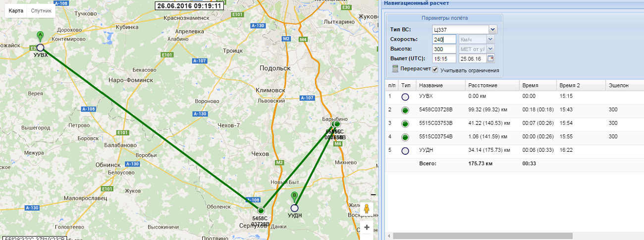Open the speed units Км/ч dropdown
644x240 pixels.
pos(490,39)
